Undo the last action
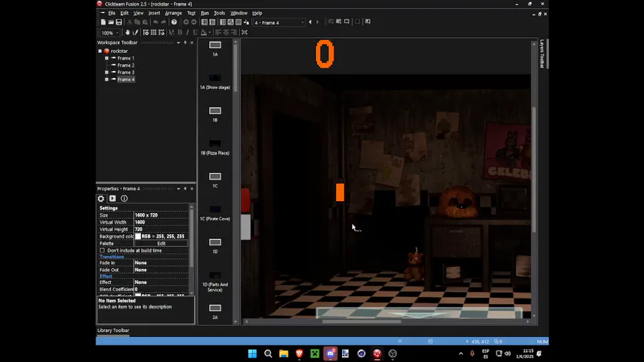 [156, 22]
